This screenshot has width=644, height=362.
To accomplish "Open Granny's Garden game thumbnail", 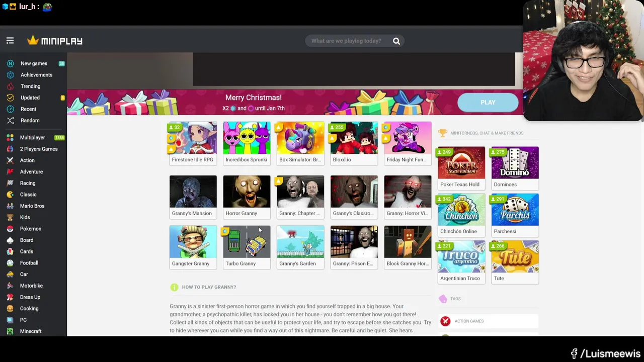I will (x=300, y=247).
